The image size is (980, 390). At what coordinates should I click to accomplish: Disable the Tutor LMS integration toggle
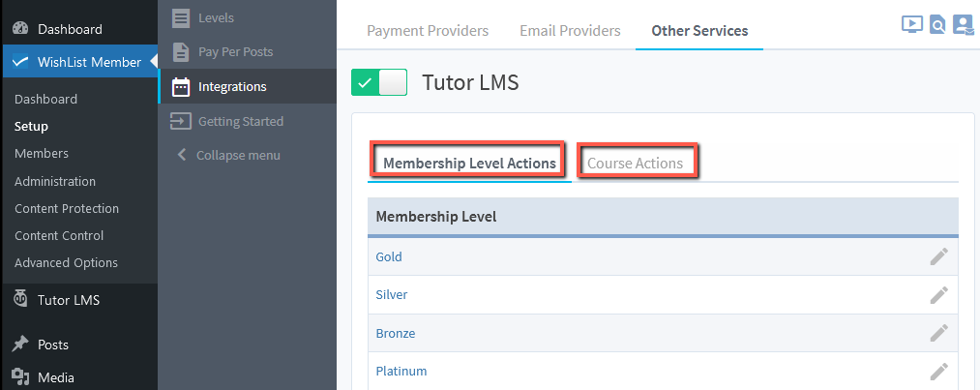(x=379, y=83)
